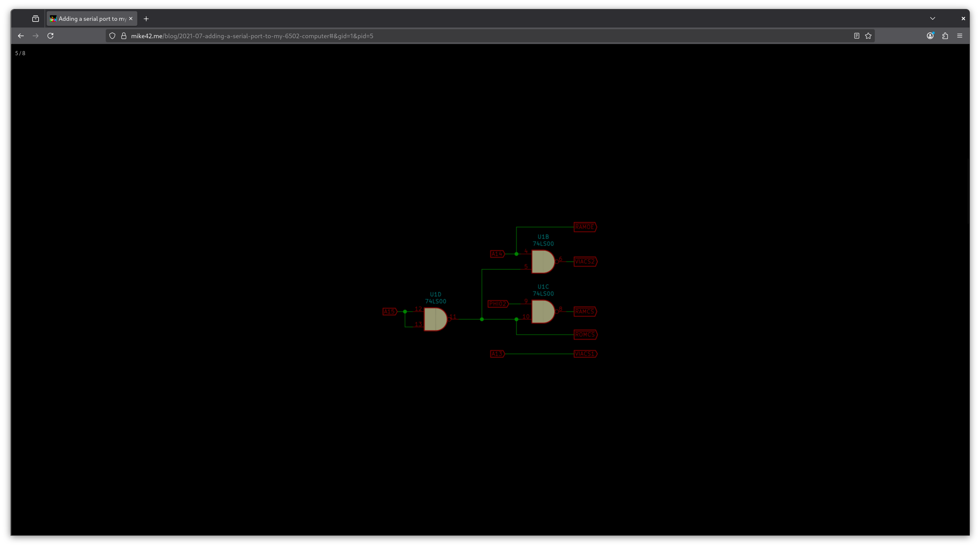Open a new tab with the plus button

point(146,19)
